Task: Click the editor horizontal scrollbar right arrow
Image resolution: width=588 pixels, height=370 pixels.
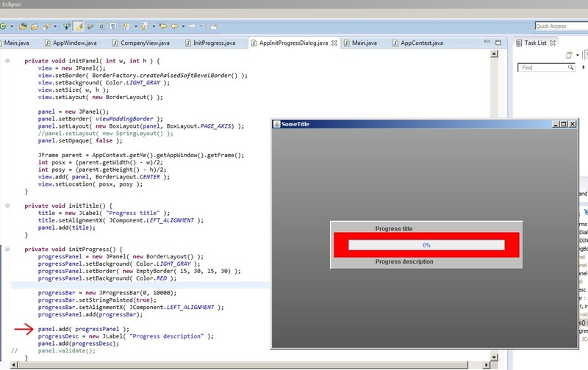Action: 486,364
